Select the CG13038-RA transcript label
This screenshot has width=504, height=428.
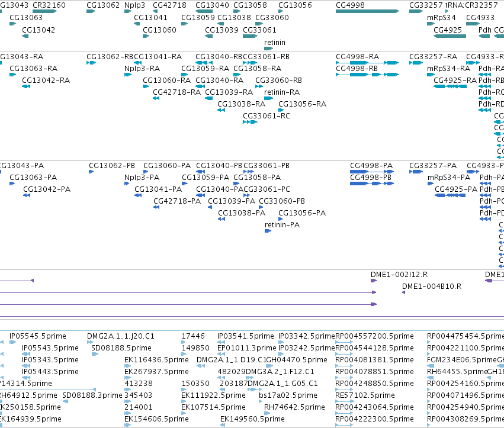click(x=242, y=104)
